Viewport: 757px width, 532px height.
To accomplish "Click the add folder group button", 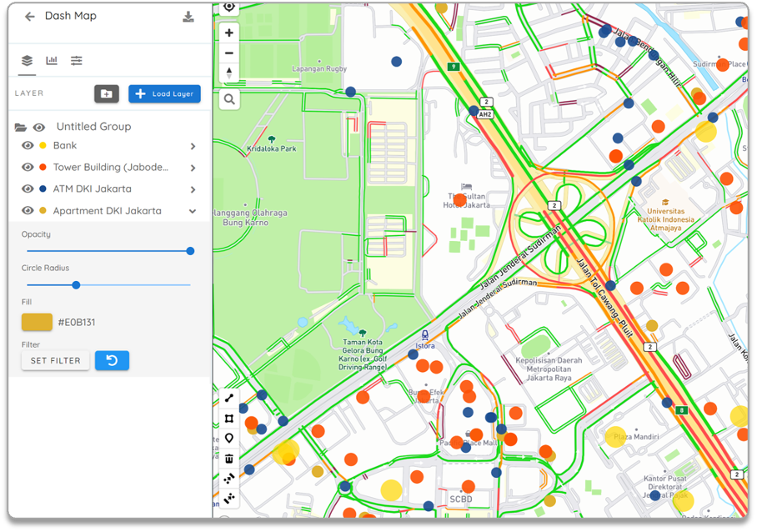I will [x=107, y=93].
